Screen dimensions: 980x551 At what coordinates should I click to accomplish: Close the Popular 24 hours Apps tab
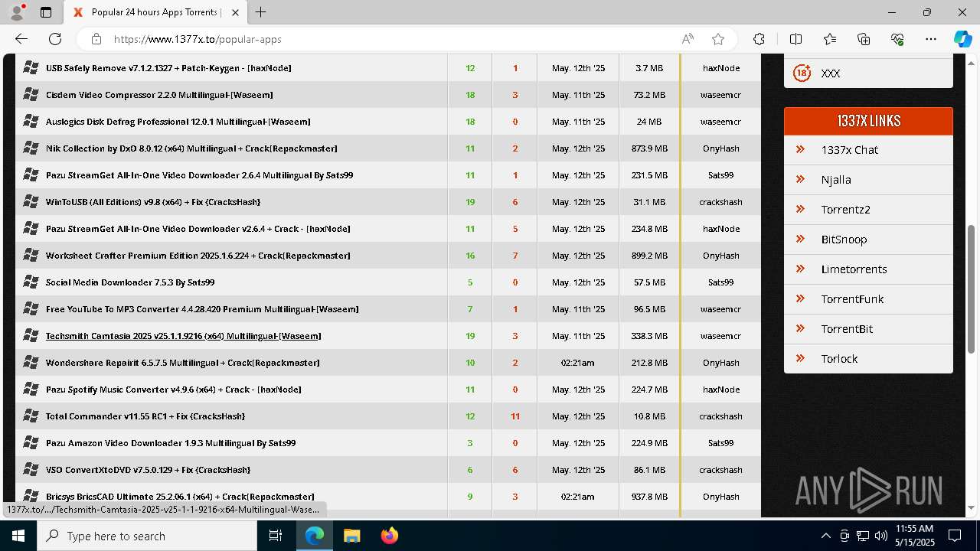235,12
